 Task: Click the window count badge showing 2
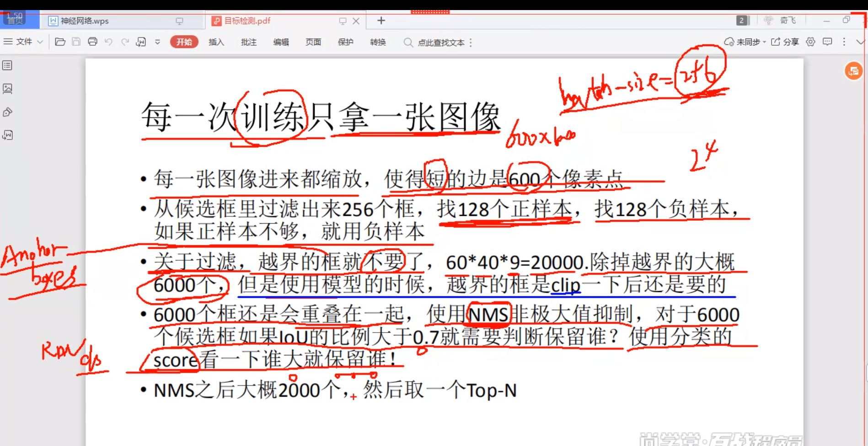pyautogui.click(x=743, y=21)
